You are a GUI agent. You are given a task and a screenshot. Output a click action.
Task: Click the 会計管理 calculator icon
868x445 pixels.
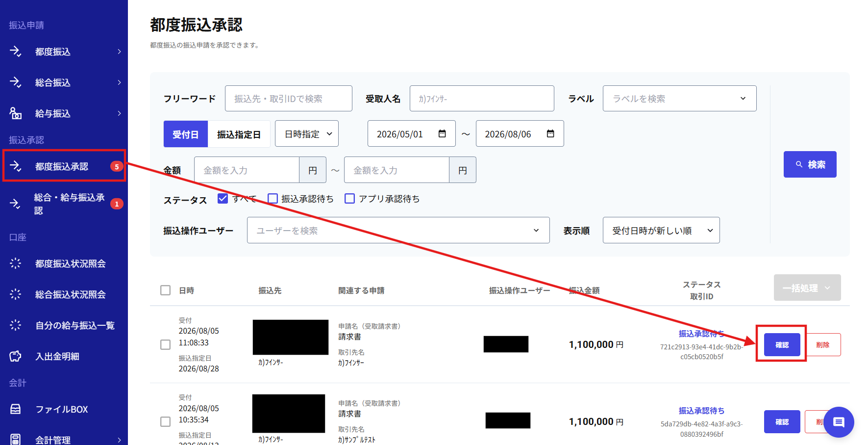[x=16, y=440]
